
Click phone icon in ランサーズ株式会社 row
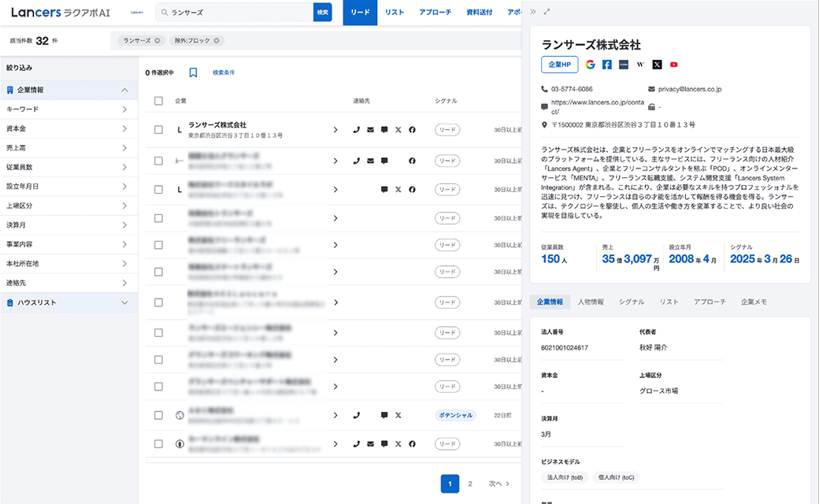coord(357,129)
